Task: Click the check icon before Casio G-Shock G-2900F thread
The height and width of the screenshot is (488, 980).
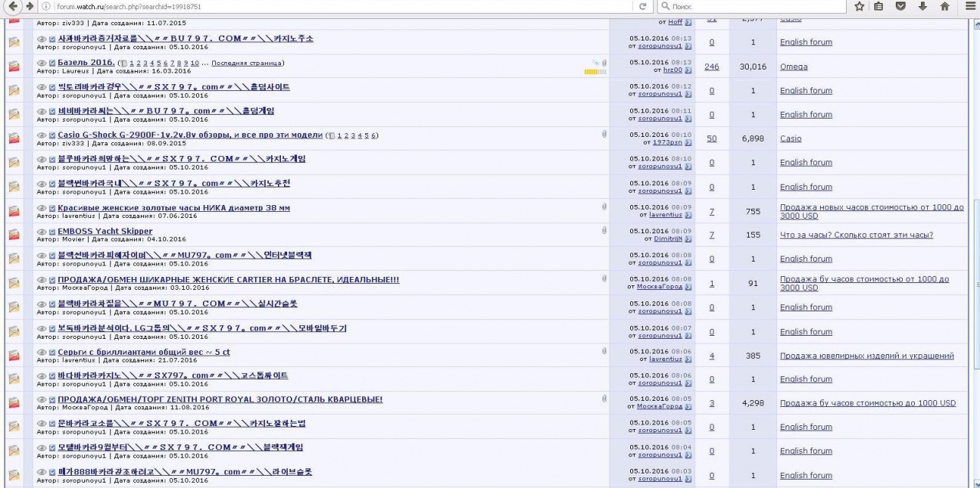Action: tap(52, 135)
